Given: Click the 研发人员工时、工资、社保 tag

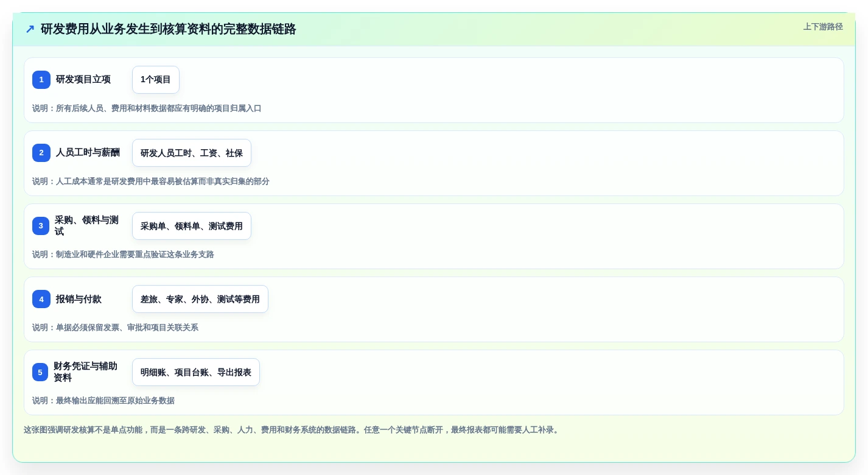Looking at the screenshot, I should click(x=192, y=153).
